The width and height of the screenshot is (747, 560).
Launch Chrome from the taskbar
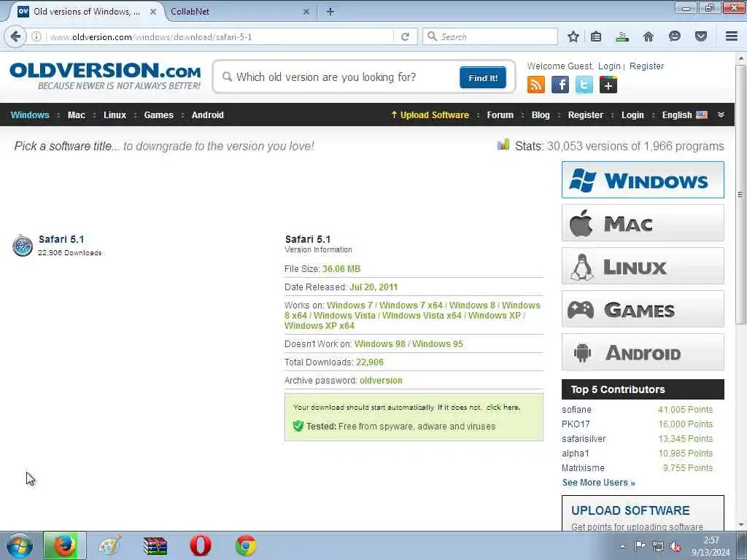point(246,545)
